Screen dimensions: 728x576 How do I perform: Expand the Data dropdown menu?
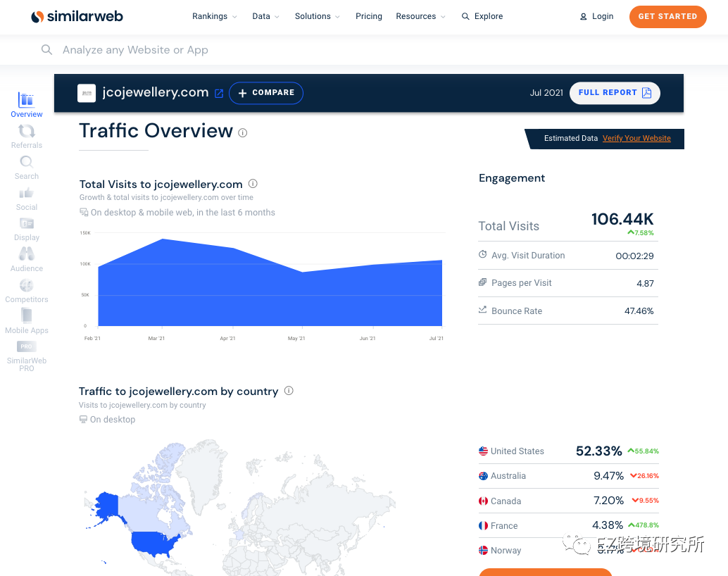pos(266,16)
